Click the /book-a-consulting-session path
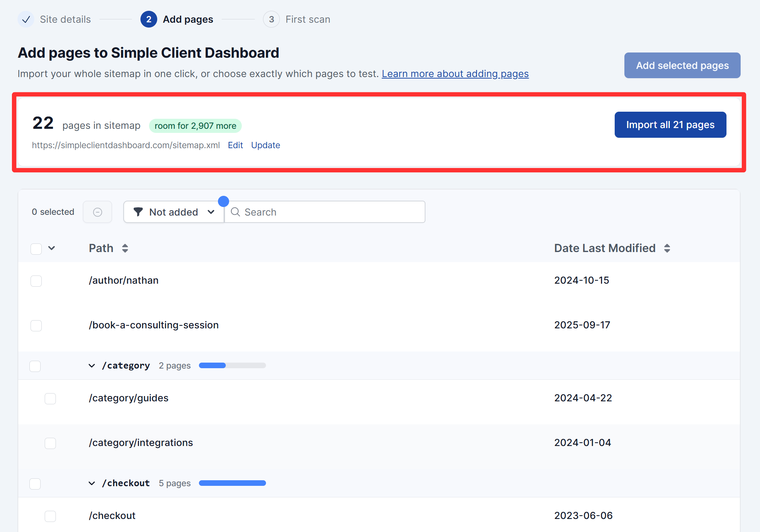Viewport: 760px width, 532px height. pyautogui.click(x=153, y=325)
